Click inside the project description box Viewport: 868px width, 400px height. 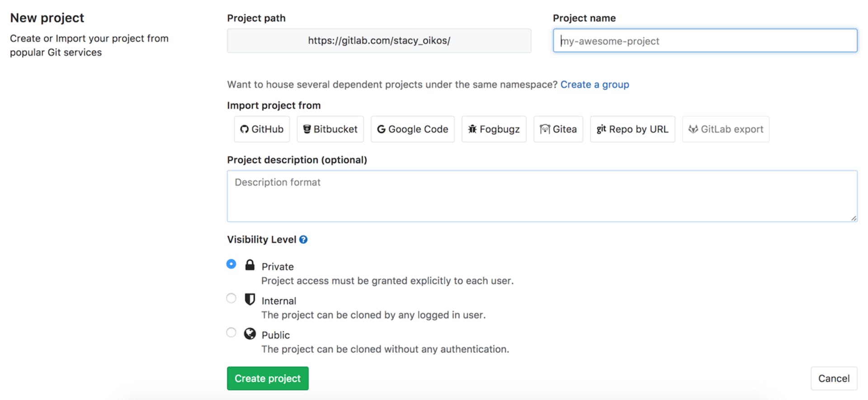pos(542,196)
